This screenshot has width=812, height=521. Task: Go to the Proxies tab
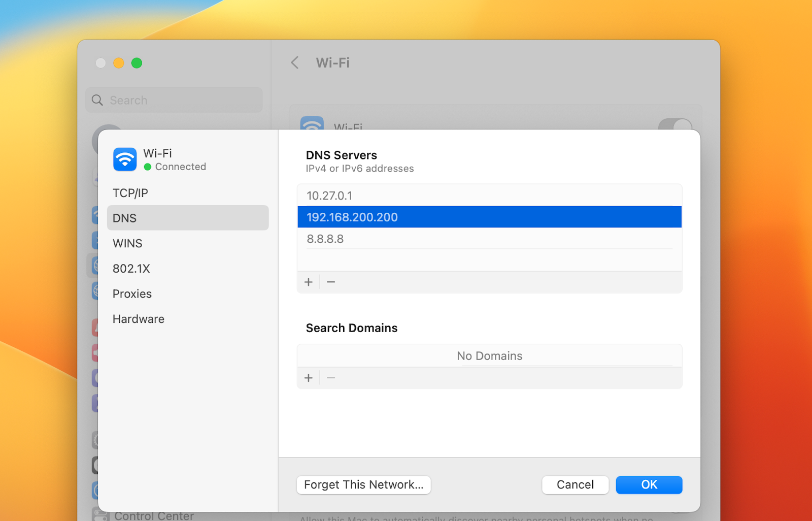[132, 294]
